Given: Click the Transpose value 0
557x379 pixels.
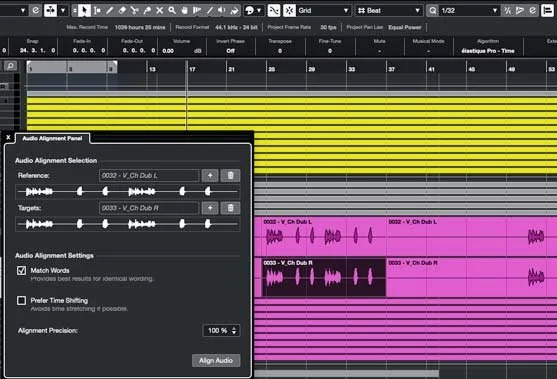Looking at the screenshot, I should pyautogui.click(x=280, y=51).
